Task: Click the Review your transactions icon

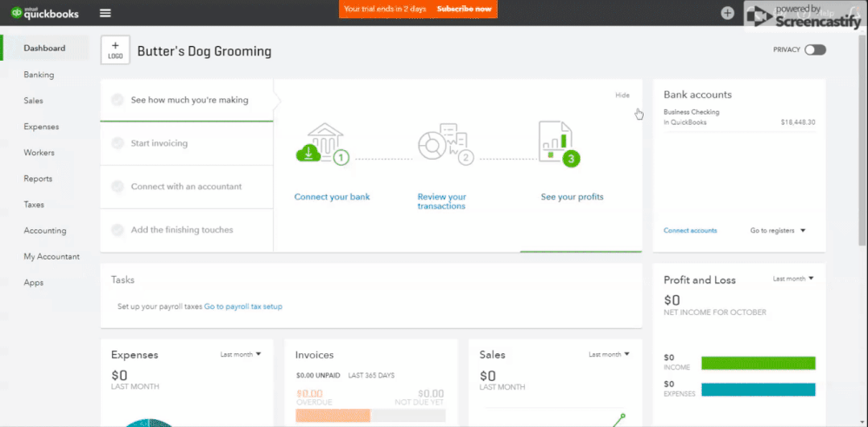Action: pos(441,145)
